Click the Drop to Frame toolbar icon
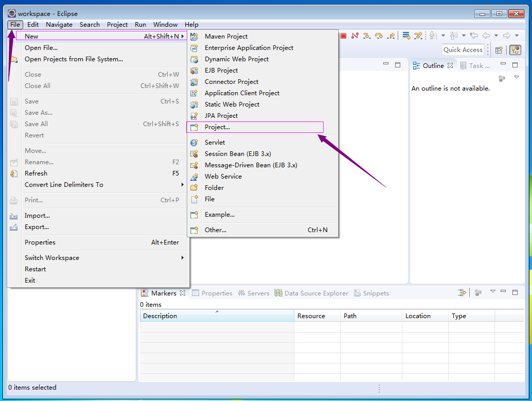532x401 pixels. 406,36
